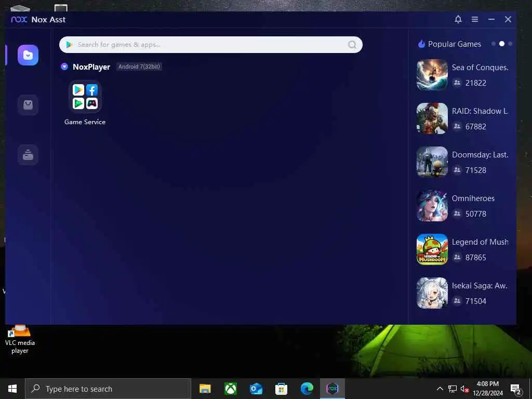Go to third Popular Games page dot
Viewport: 532px width, 399px height.
pos(510,44)
